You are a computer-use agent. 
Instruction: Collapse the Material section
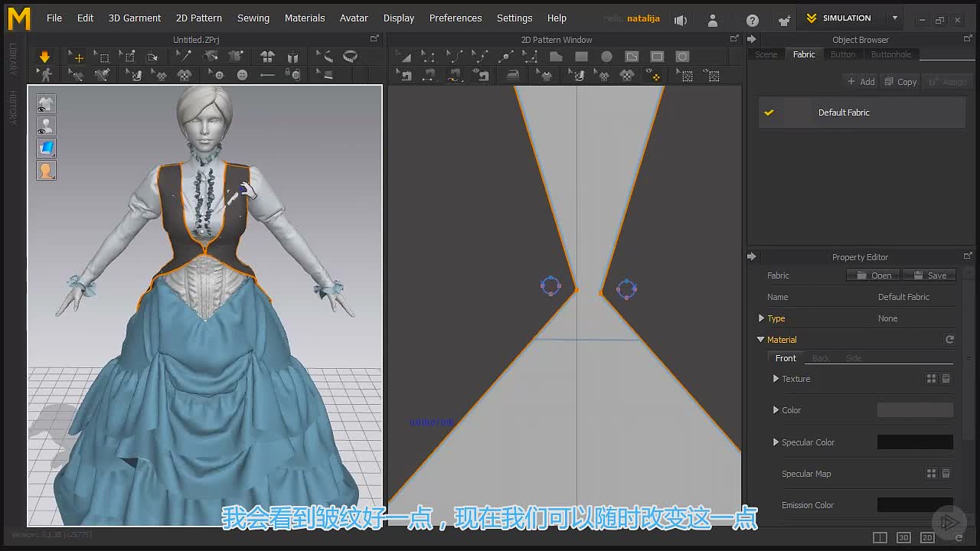point(760,340)
